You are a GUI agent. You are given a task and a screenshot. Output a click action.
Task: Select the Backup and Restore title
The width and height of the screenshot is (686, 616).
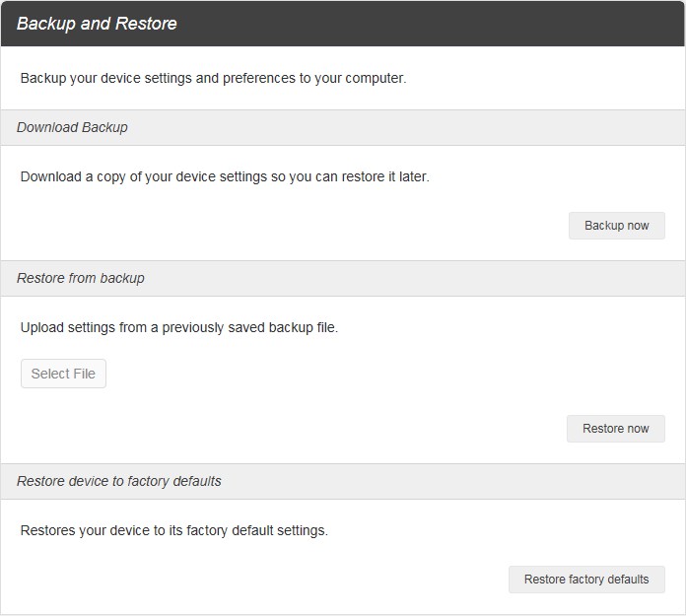click(97, 24)
